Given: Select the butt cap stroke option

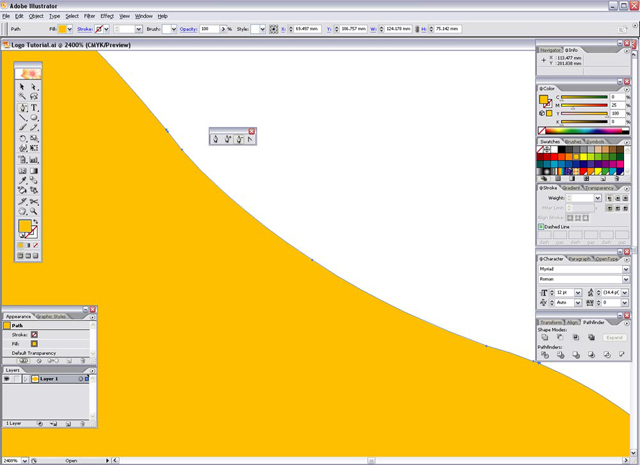Looking at the screenshot, I should 609,198.
